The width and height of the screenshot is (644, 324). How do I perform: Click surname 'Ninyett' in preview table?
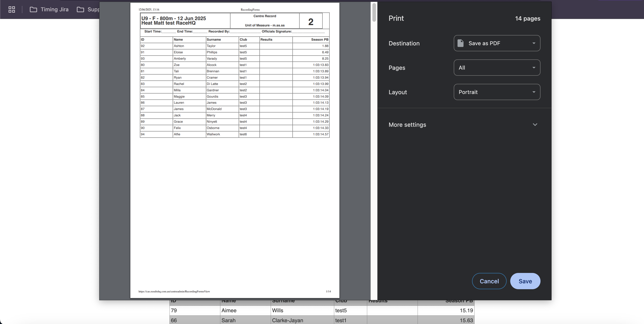pyautogui.click(x=212, y=122)
